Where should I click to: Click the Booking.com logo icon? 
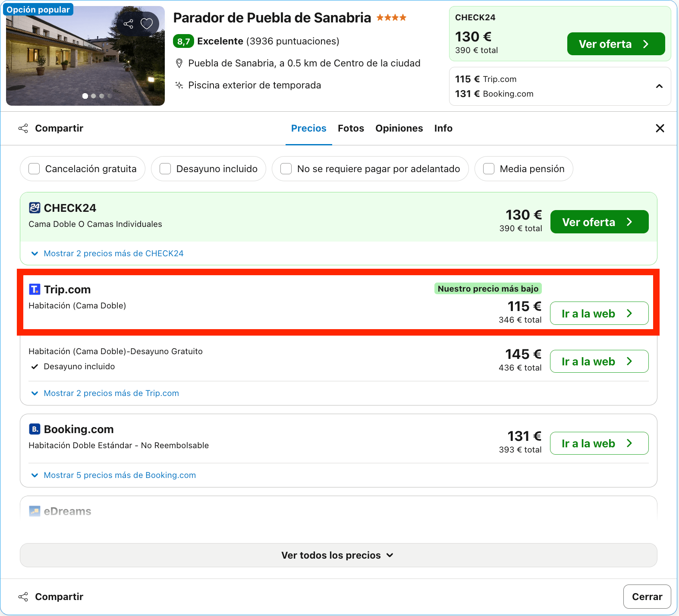(x=35, y=429)
